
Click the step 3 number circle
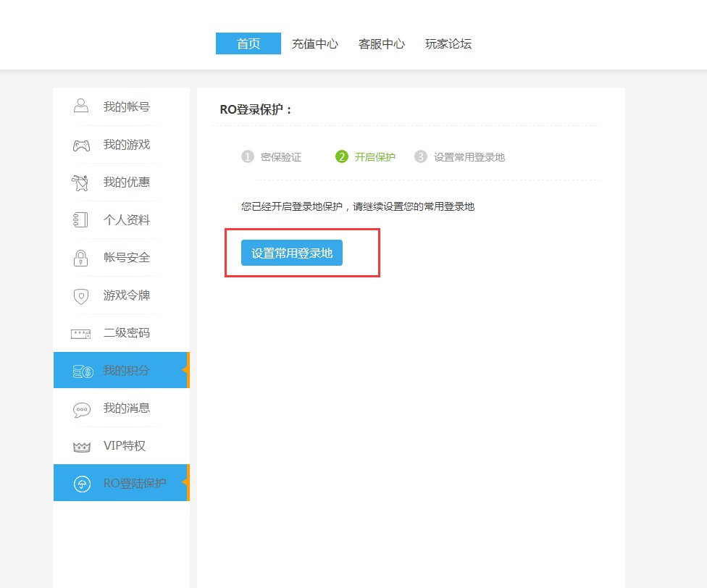click(x=421, y=156)
